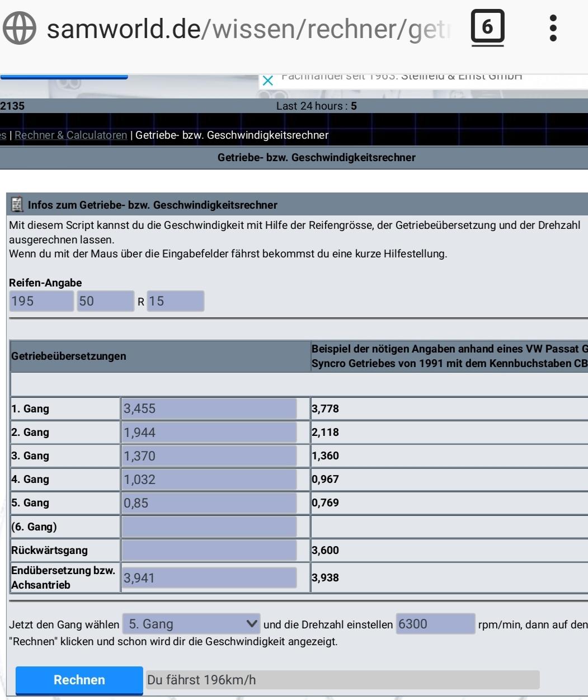This screenshot has height=700, width=588.
Task: Tap the globe site info icon
Action: [20, 27]
